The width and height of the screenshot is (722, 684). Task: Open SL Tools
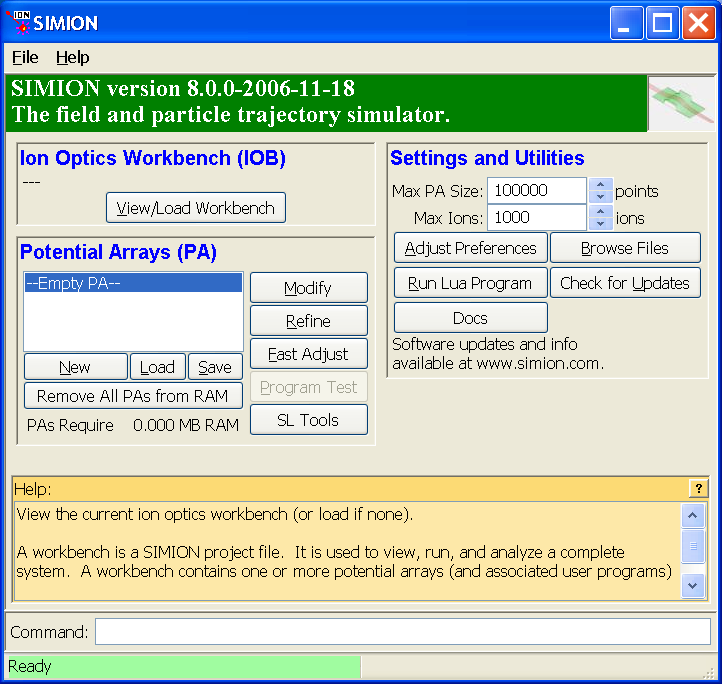[x=309, y=420]
